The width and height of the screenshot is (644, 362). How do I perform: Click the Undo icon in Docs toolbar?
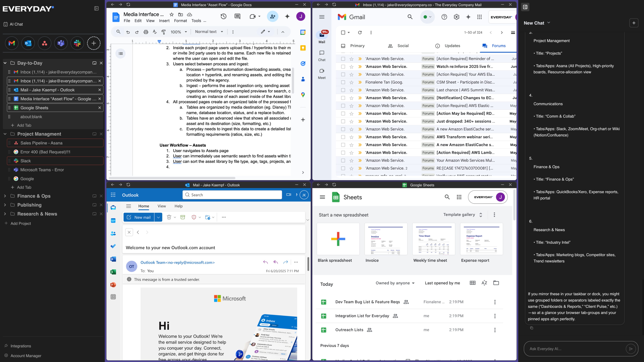[x=128, y=32]
